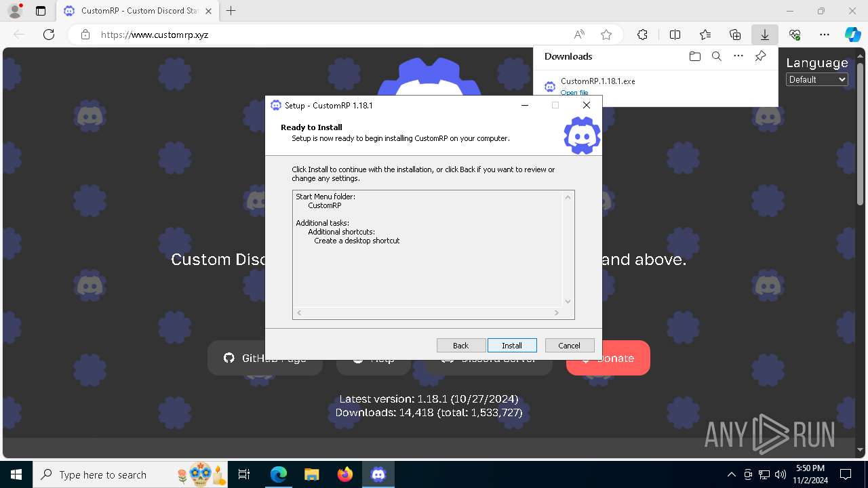Image resolution: width=868 pixels, height=488 pixels.
Task: Open Copilot icon in Edge
Action: point(852,35)
